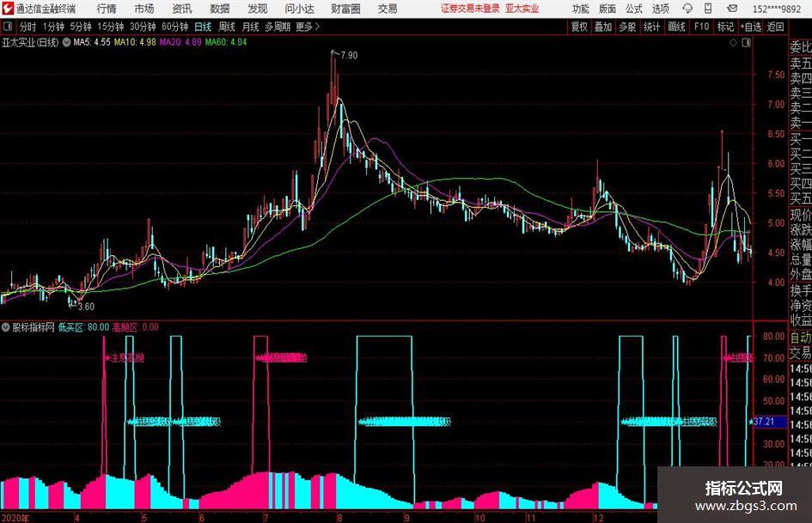Open the 行情 menu
The width and height of the screenshot is (812, 523).
tap(107, 9)
